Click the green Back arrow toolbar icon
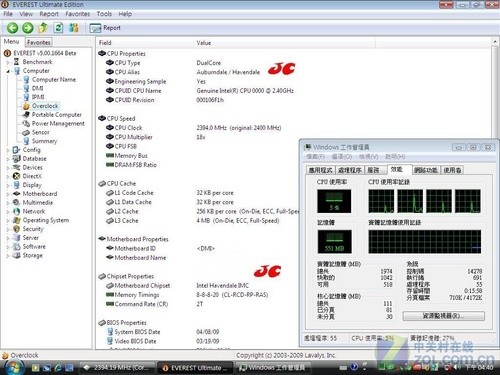 (x=13, y=28)
